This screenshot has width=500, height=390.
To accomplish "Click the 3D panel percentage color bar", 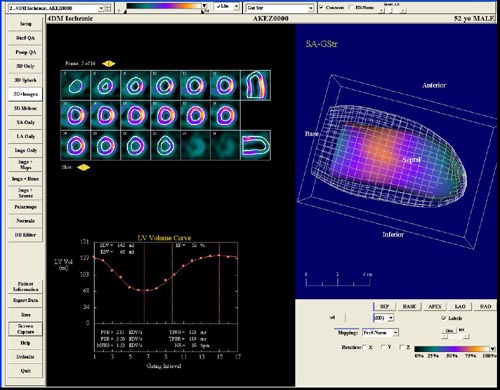I will point(452,349).
